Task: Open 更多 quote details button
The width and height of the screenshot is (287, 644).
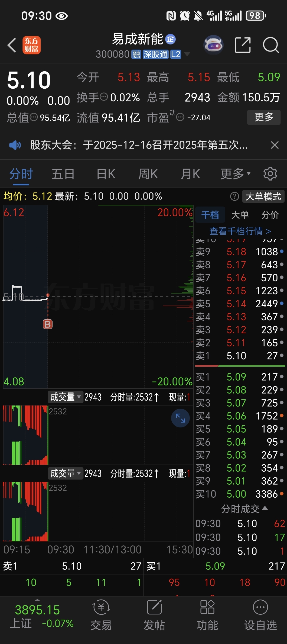Action: [x=264, y=117]
